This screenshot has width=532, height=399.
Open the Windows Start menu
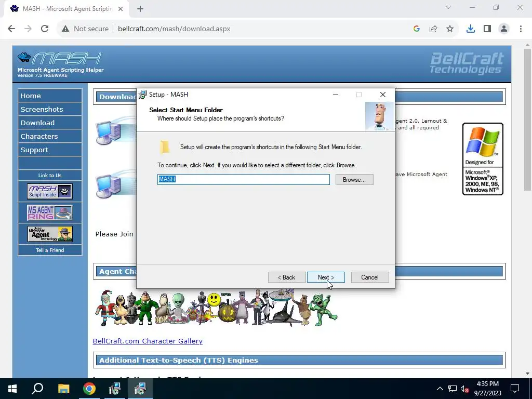tap(12, 389)
